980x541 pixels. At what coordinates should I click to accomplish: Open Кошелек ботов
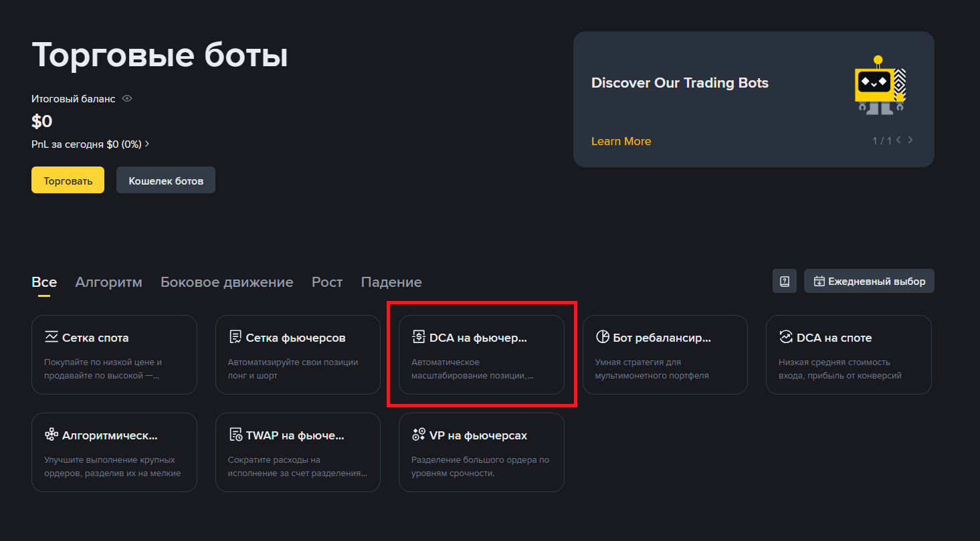pyautogui.click(x=166, y=181)
